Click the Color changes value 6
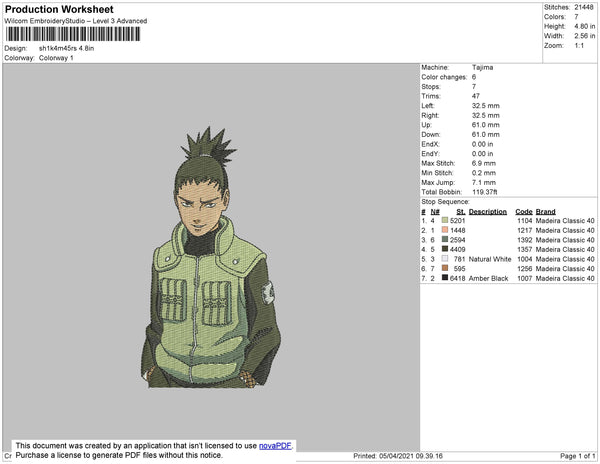Viewport: 600px width, 464px height. coord(474,77)
